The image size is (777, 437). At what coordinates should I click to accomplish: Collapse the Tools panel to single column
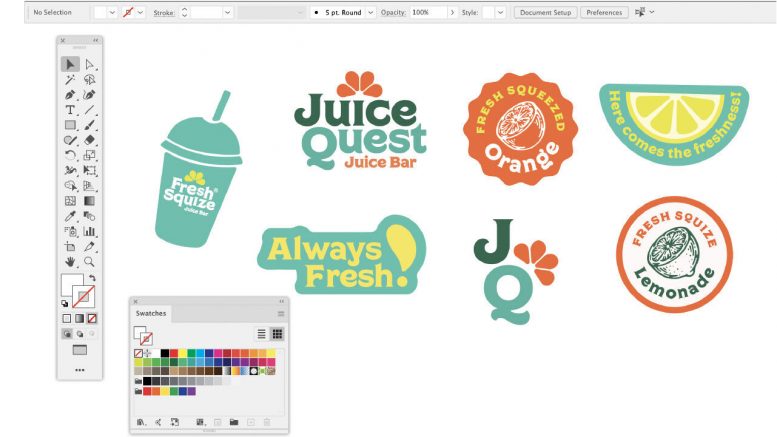coord(96,40)
